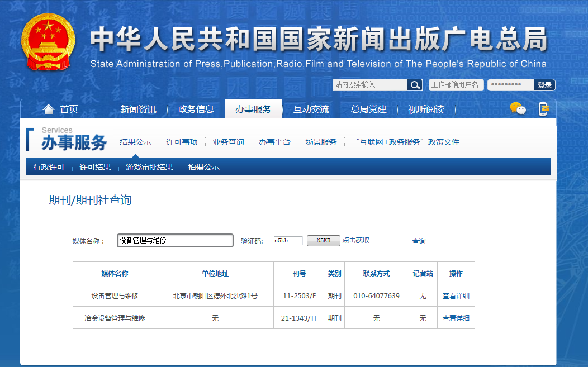The image size is (588, 367).
Task: Click the 设备管理与维修 name cell in table
Action: coord(115,295)
